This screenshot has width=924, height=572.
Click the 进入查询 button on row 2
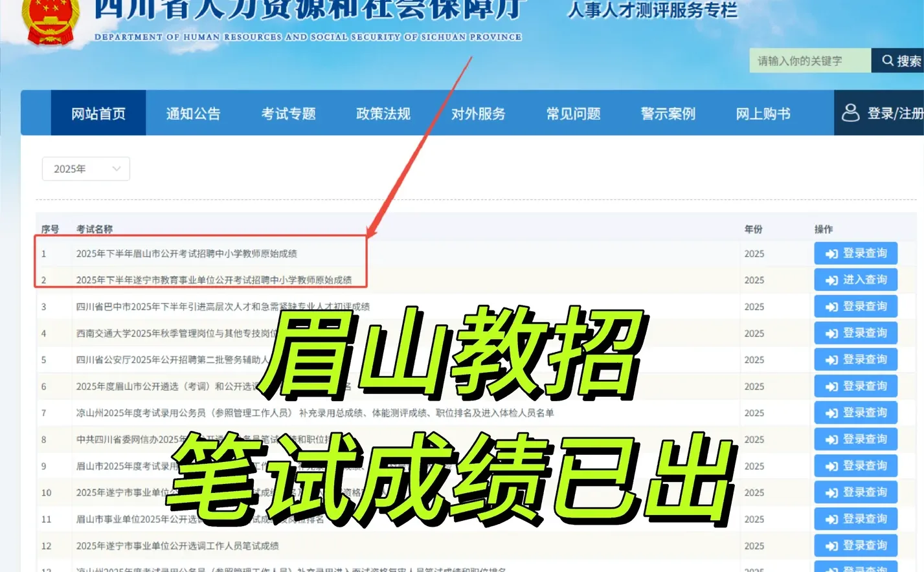point(855,280)
